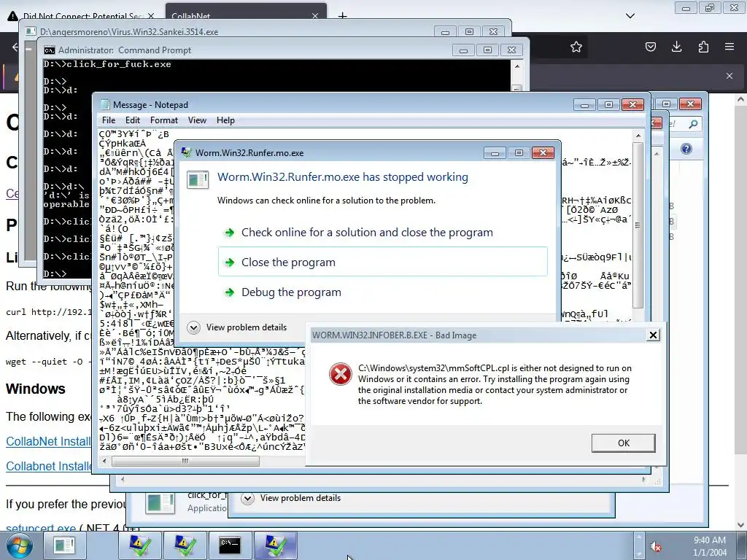
Task: Click Notepad vertical scroll up arrow
Action: (x=638, y=136)
